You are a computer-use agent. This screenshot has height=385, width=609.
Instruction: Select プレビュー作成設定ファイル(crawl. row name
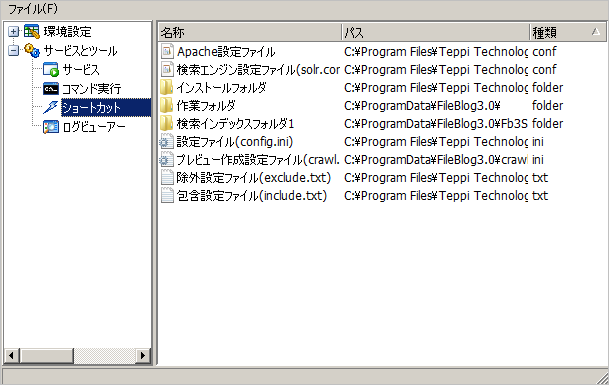[258, 160]
